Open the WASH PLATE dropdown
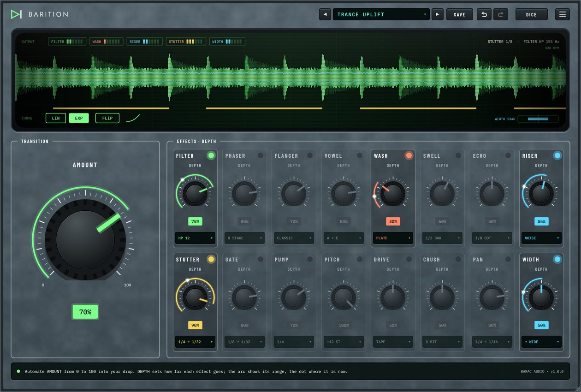The width and height of the screenshot is (581, 392). 393,238
